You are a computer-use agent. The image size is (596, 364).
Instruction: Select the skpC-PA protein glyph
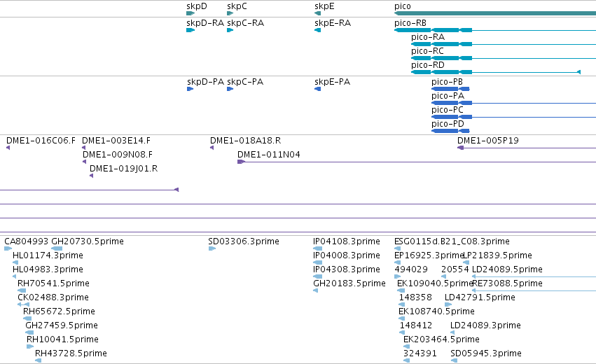coord(230,89)
